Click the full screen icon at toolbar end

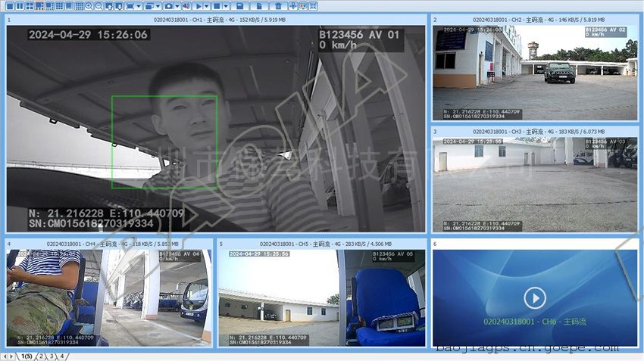[x=313, y=6]
